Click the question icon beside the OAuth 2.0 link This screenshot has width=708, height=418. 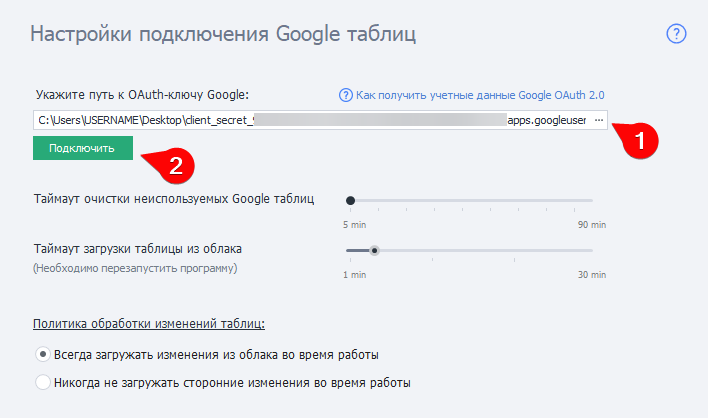coord(347,96)
